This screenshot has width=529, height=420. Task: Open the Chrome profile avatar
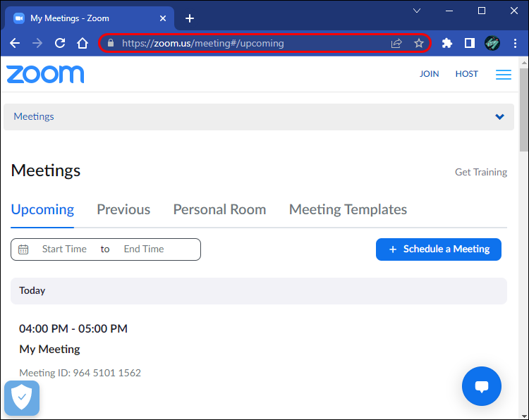(492, 43)
